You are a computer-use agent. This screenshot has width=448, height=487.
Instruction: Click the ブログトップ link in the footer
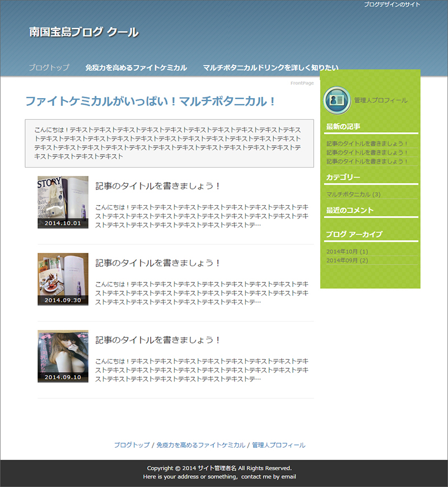(x=132, y=445)
